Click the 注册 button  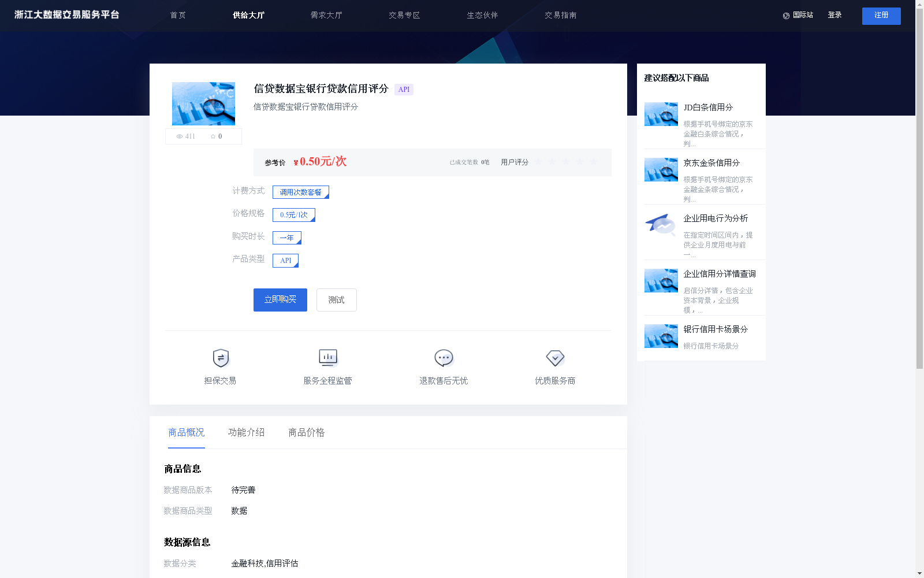coord(881,16)
